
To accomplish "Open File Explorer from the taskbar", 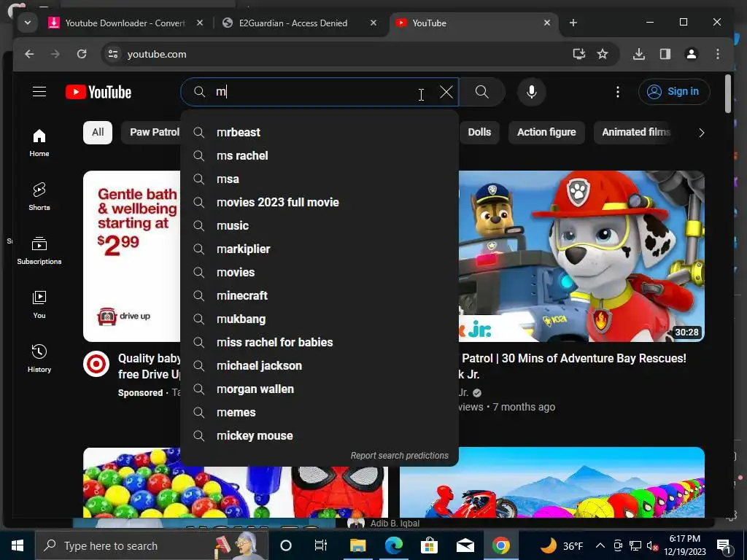I will pyautogui.click(x=357, y=545).
